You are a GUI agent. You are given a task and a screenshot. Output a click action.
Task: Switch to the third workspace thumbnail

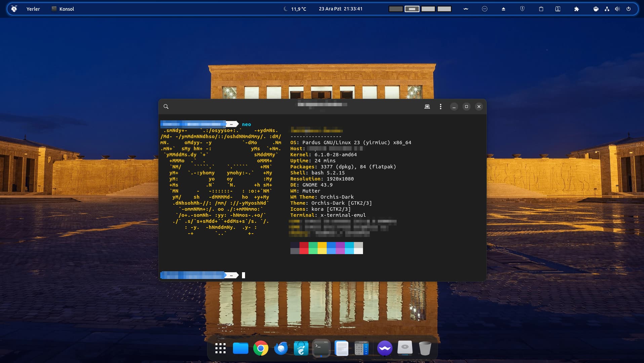428,9
